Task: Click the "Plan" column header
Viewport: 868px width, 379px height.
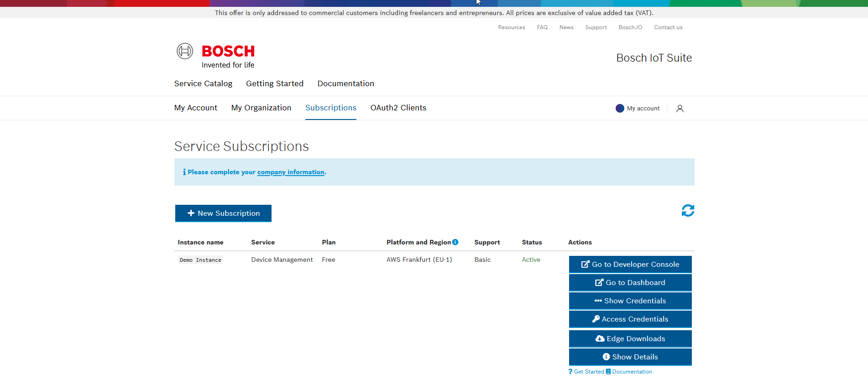Action: pyautogui.click(x=329, y=242)
